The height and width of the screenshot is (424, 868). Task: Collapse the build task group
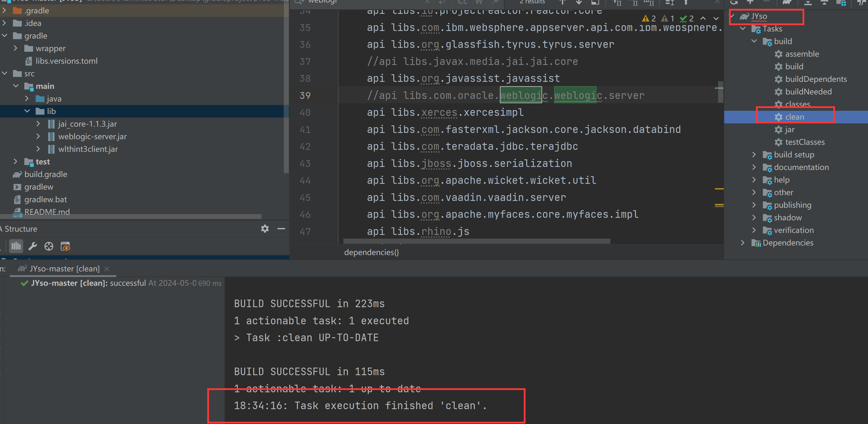click(754, 41)
